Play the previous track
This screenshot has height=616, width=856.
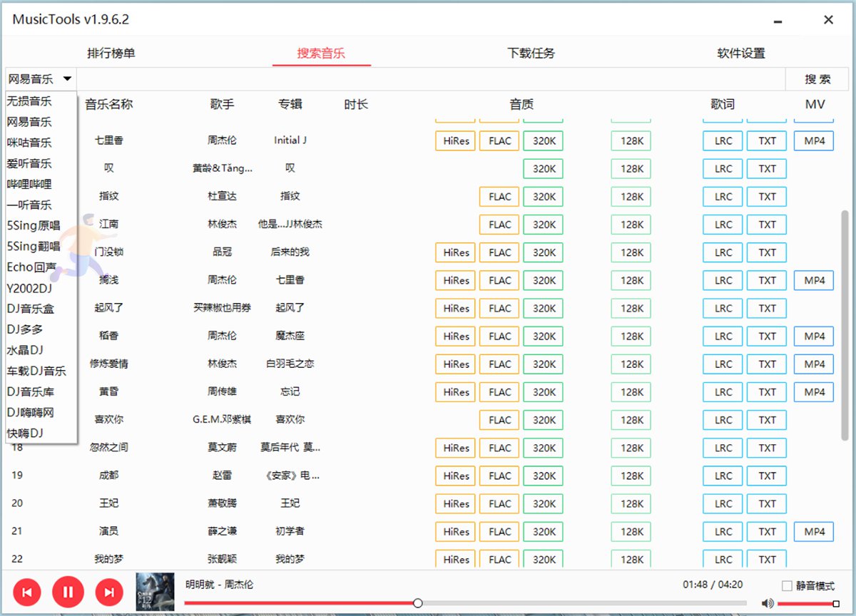(x=27, y=592)
